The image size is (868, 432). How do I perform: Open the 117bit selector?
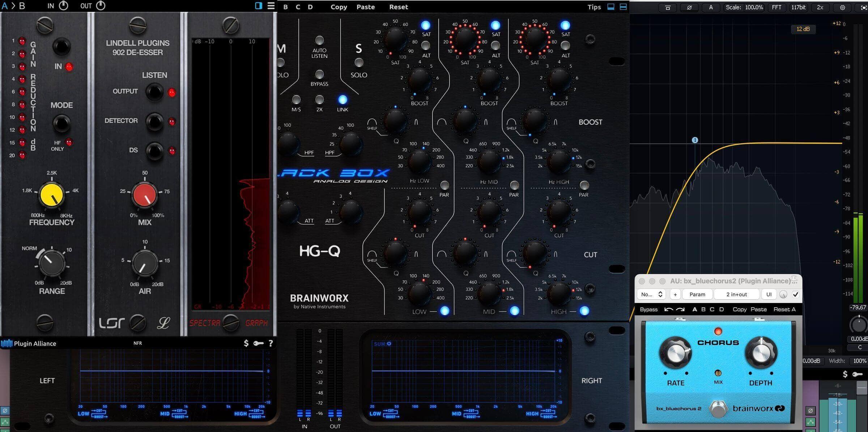[798, 7]
